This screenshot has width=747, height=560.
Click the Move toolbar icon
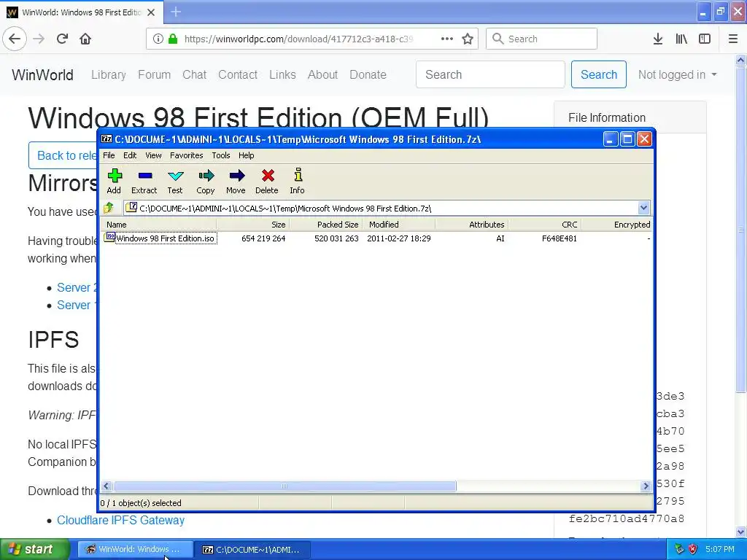(x=236, y=181)
